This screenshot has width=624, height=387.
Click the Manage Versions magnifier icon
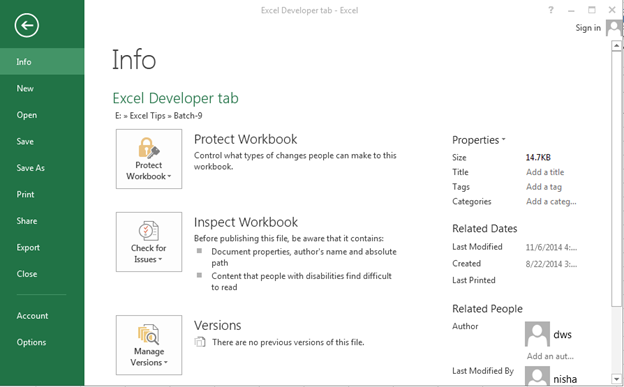tap(148, 334)
